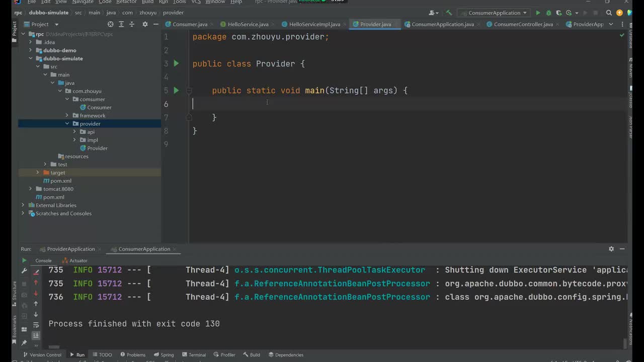Run ConsumerApplication with the green play button
Screen dimensions: 644x362
538,13
